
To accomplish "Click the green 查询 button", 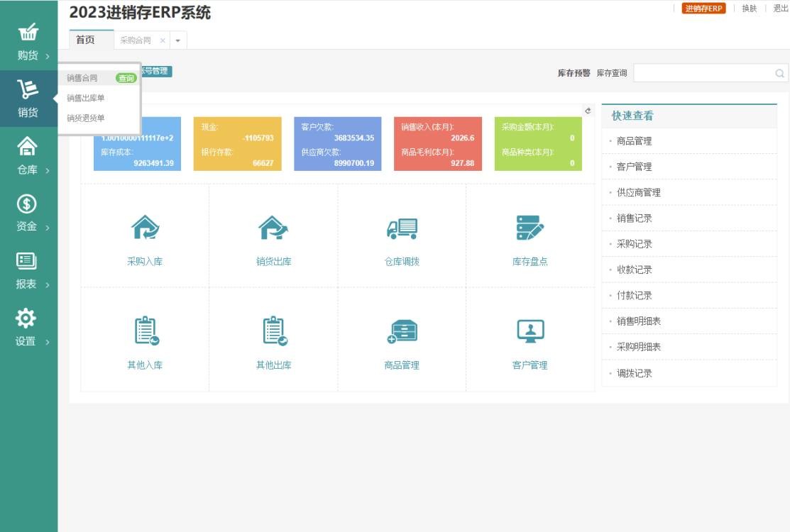I will click(126, 78).
